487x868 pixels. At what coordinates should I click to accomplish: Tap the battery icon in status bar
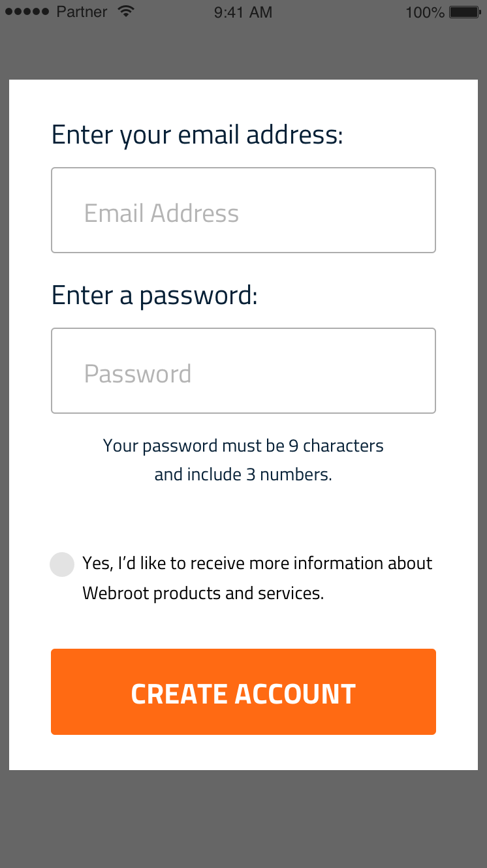point(465,12)
